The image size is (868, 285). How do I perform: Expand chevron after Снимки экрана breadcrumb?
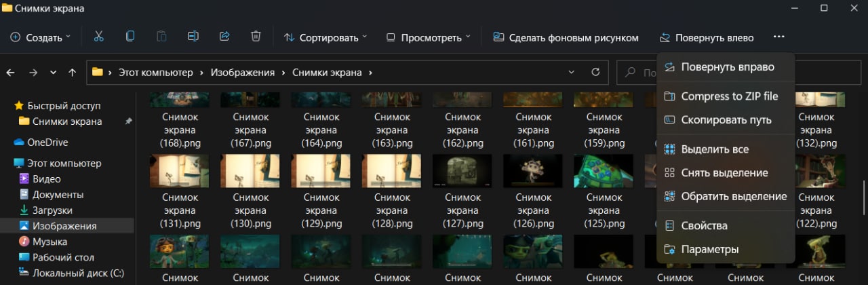pos(370,72)
